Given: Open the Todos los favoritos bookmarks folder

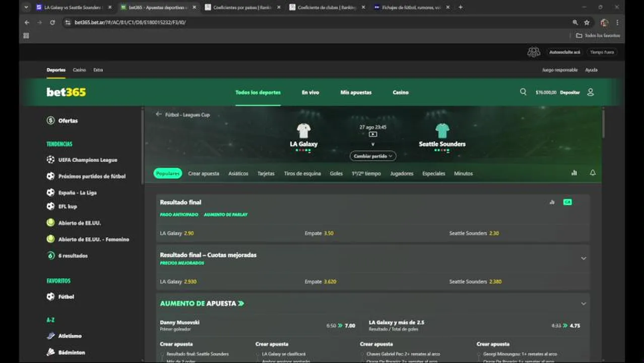Looking at the screenshot, I should pyautogui.click(x=598, y=35).
